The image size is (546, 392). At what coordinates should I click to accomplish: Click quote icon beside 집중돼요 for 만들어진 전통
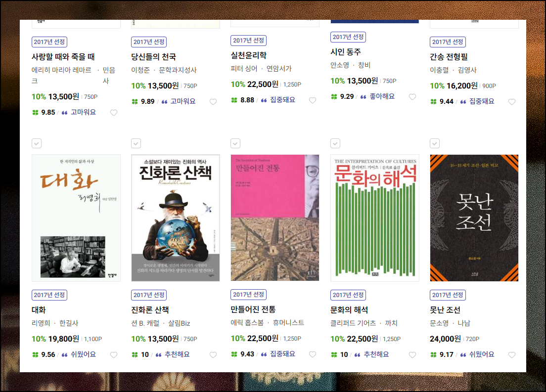264,355
